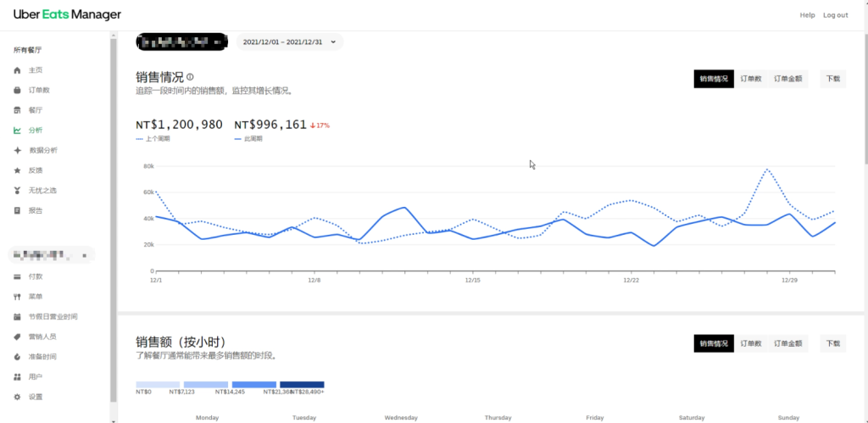Open 设置 gear icon in sidebar
The width and height of the screenshot is (868, 423).
17,397
